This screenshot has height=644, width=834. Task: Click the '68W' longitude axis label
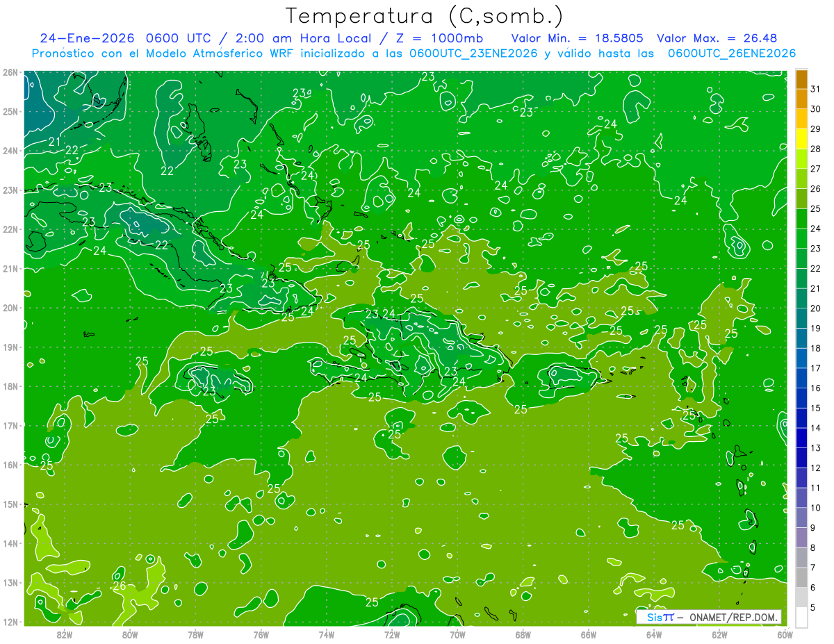(523, 634)
